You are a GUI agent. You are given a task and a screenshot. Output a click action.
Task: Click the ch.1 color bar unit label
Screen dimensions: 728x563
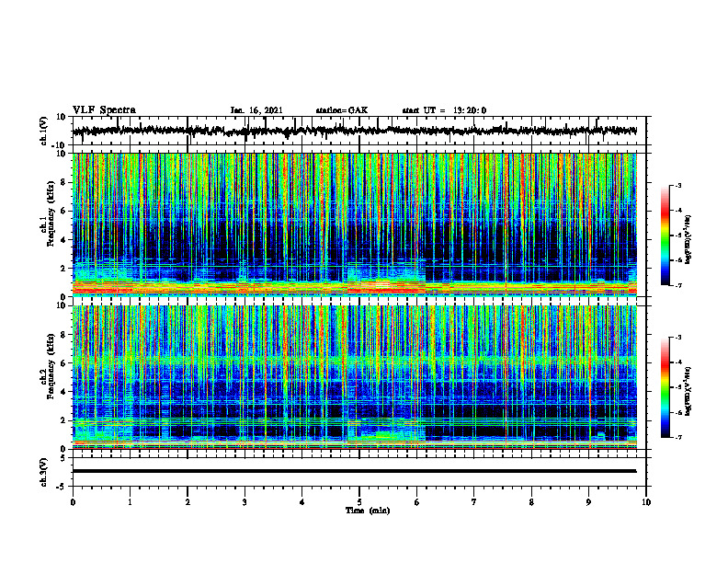tap(688, 240)
